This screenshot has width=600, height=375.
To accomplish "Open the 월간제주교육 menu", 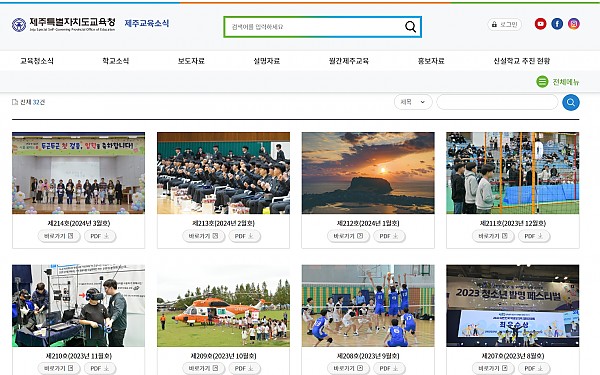I will coord(349,61).
